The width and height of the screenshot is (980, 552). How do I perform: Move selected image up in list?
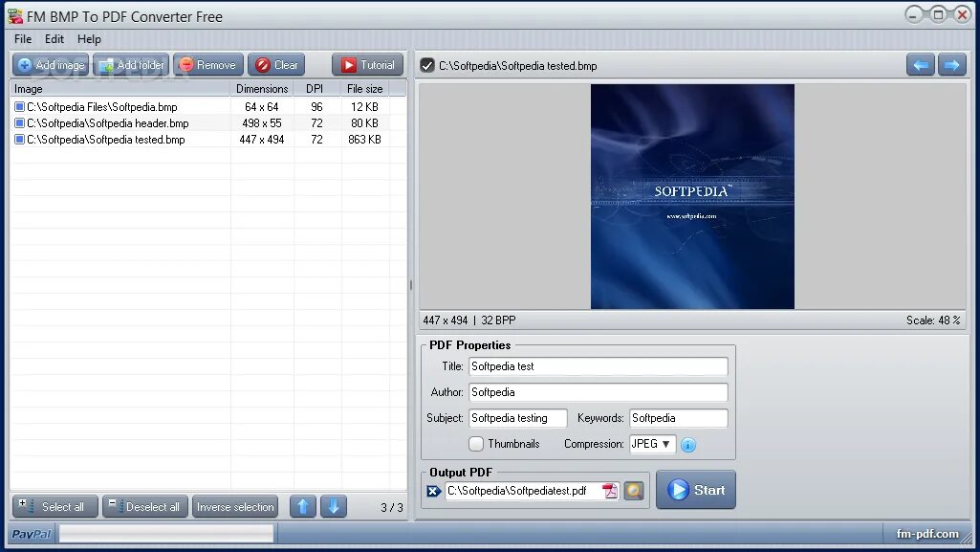303,506
